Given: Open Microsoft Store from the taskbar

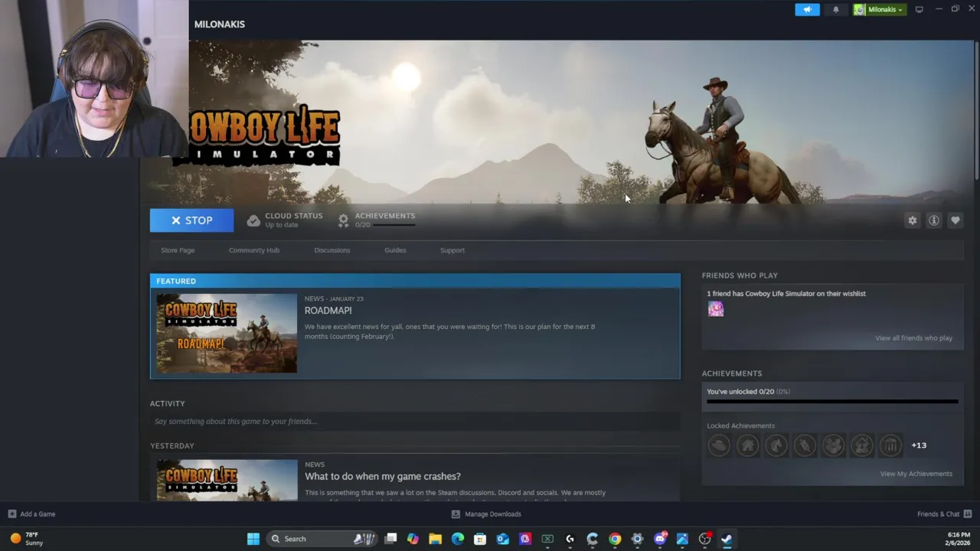Looking at the screenshot, I should click(x=480, y=539).
